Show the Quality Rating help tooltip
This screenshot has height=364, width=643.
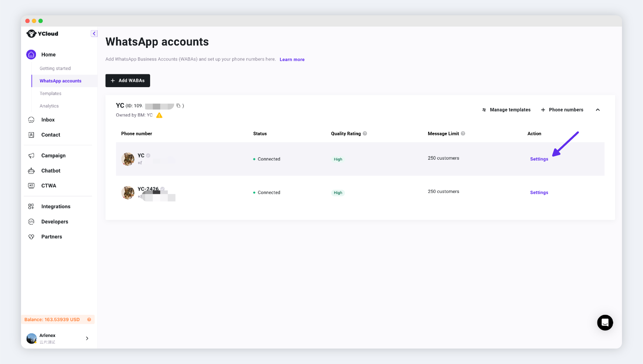[x=365, y=134]
